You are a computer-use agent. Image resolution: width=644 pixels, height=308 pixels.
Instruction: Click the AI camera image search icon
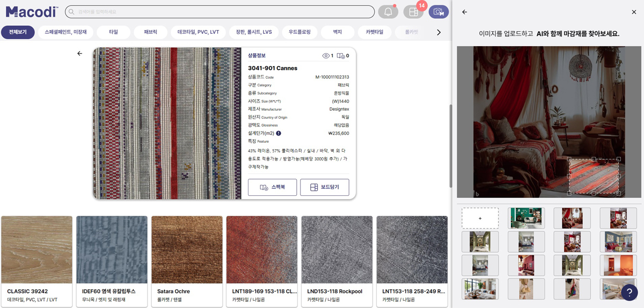click(x=438, y=12)
